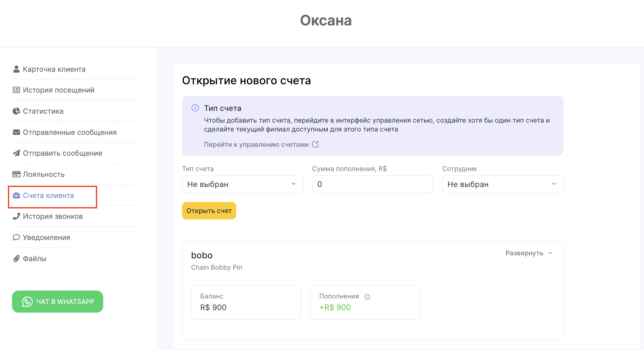Click the paperclip icon beside Файлы
The image size is (644, 350).
(16, 258)
